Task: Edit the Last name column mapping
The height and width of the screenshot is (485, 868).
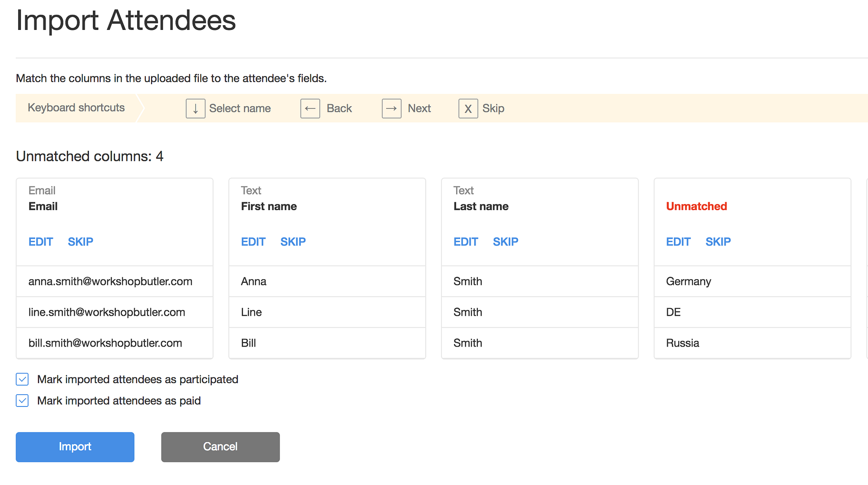Action: tap(466, 242)
